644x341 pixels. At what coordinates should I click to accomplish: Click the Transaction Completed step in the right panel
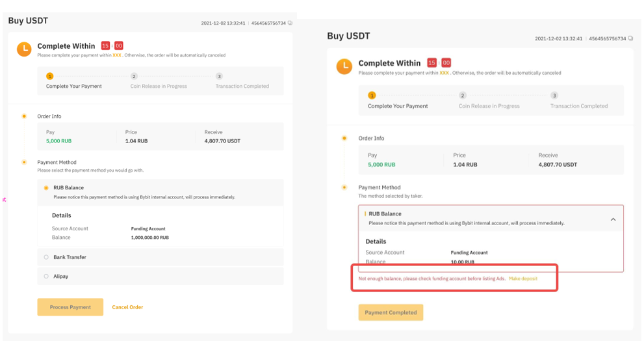(x=578, y=106)
